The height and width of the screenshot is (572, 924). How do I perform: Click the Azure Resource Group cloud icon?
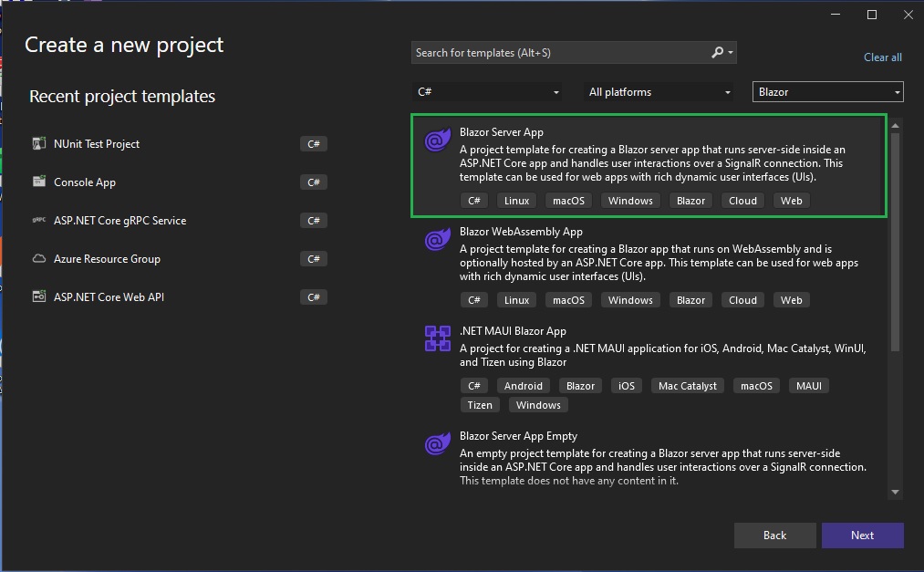(x=39, y=258)
